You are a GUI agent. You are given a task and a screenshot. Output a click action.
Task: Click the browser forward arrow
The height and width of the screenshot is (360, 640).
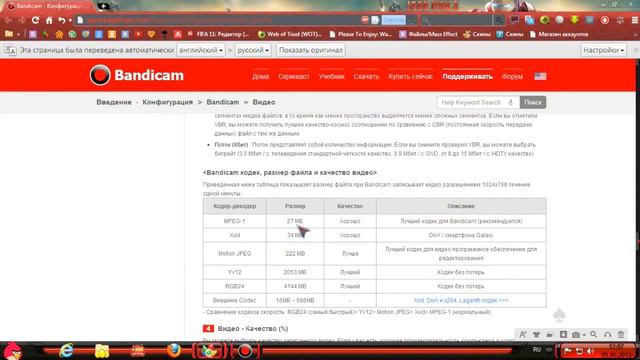tap(22, 20)
